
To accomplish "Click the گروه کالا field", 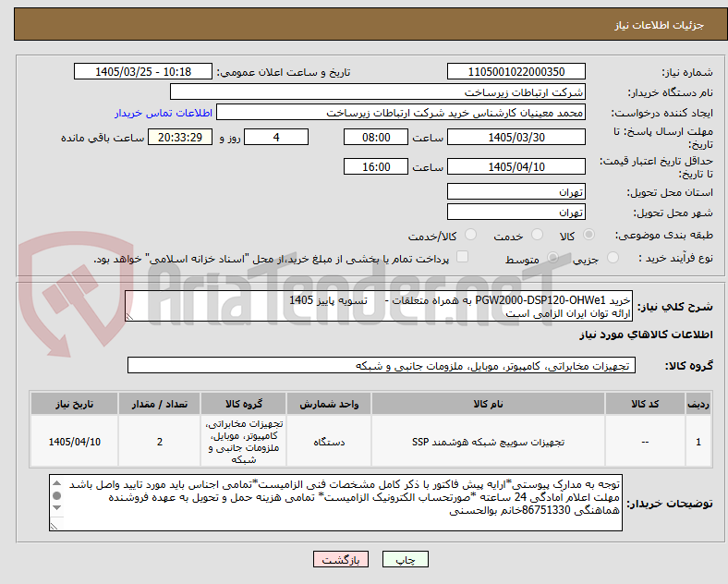I will [382, 365].
